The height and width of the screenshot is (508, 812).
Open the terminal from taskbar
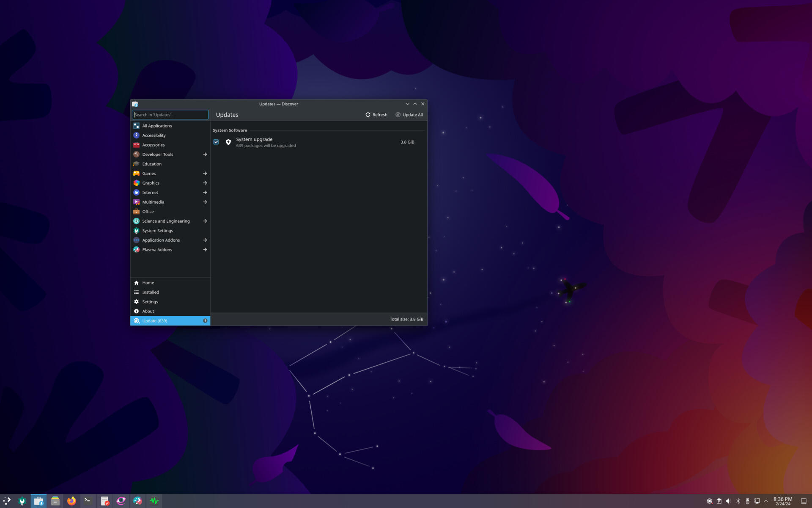pyautogui.click(x=88, y=501)
